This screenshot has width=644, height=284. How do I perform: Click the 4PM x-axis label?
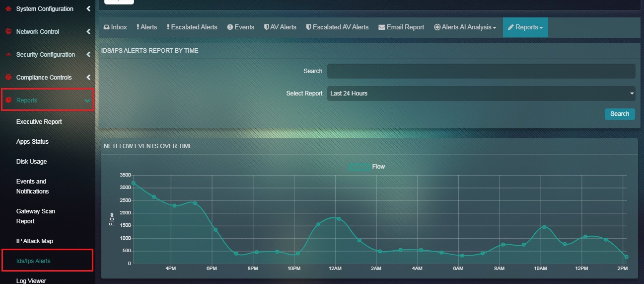pyautogui.click(x=170, y=269)
